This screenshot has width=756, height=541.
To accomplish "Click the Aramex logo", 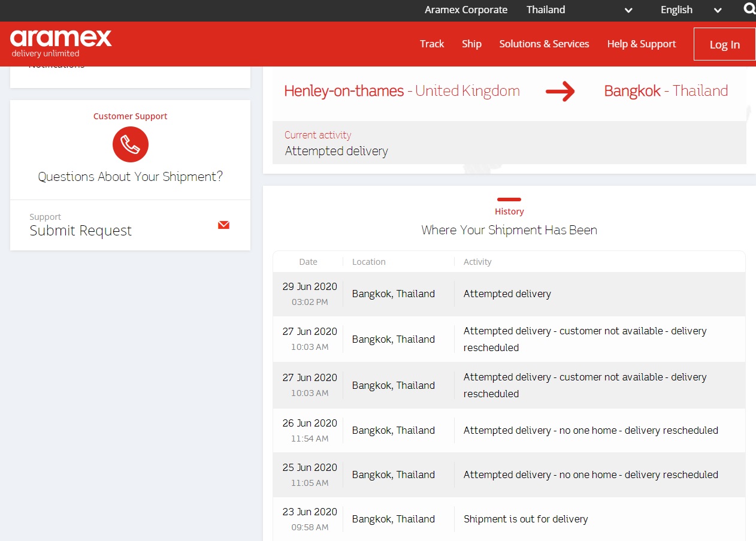I will (61, 43).
